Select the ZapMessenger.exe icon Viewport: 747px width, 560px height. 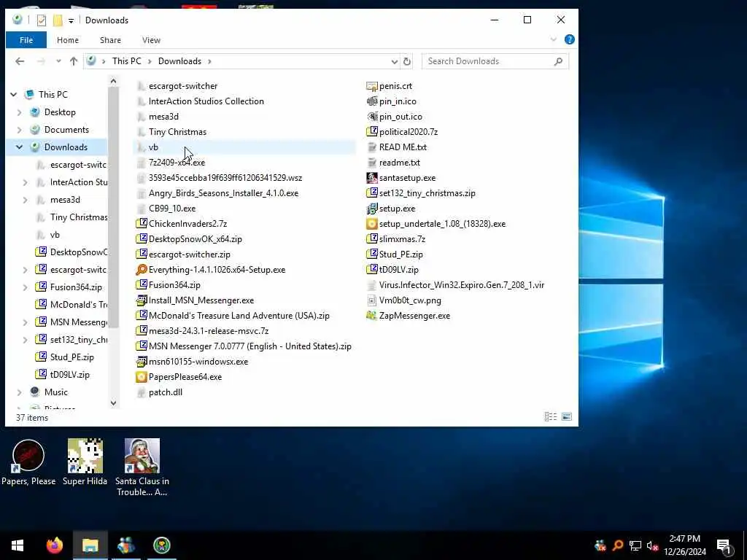click(371, 315)
